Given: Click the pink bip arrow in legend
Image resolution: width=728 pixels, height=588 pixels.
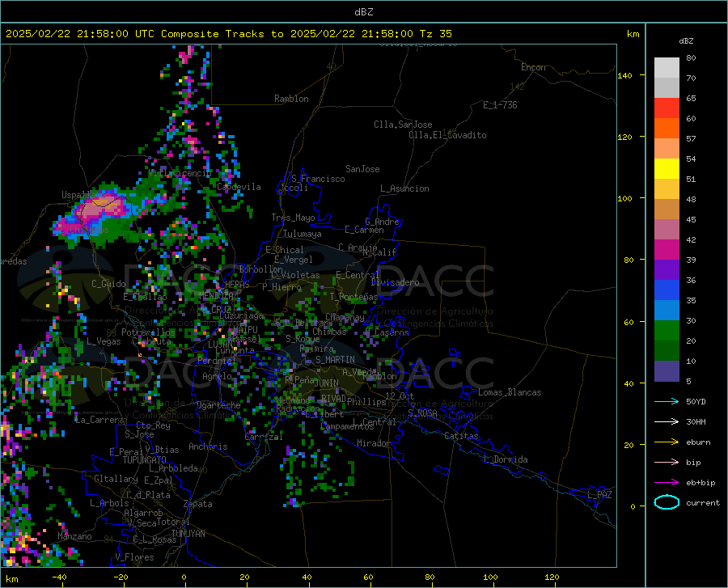Looking at the screenshot, I should (667, 463).
